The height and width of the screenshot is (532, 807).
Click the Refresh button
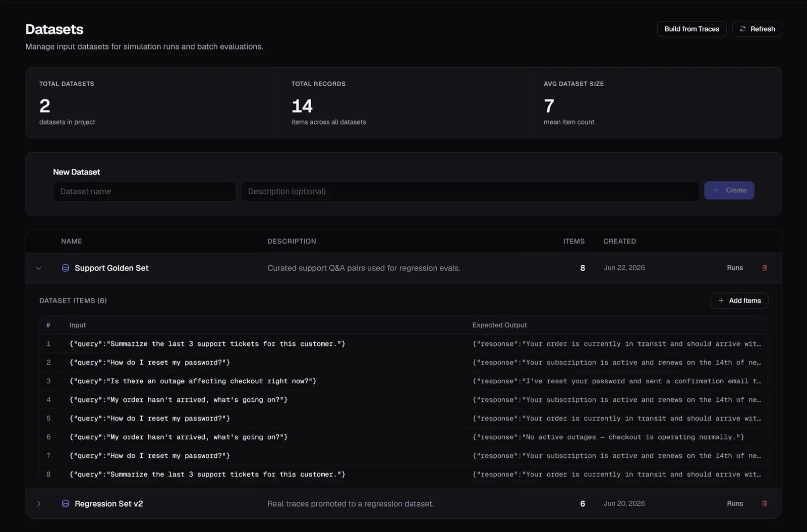757,29
